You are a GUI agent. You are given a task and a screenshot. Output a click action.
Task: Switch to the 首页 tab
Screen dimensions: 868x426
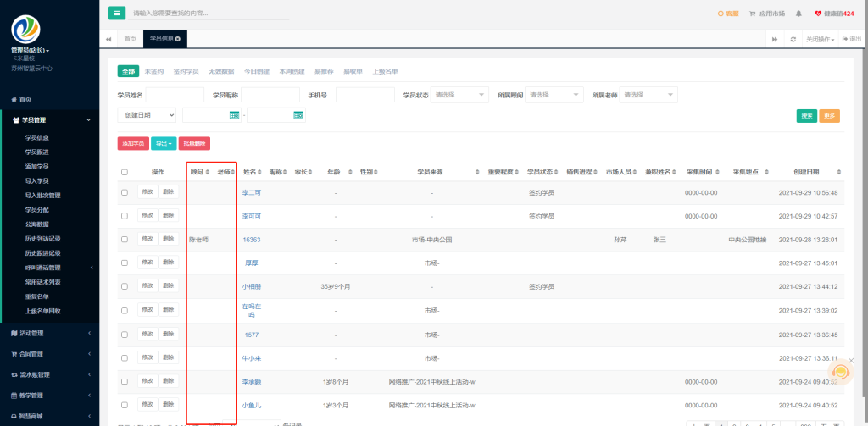(130, 39)
